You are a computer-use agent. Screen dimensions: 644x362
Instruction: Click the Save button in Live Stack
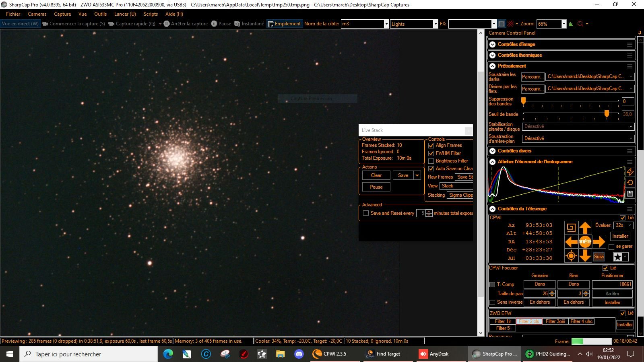pos(403,175)
